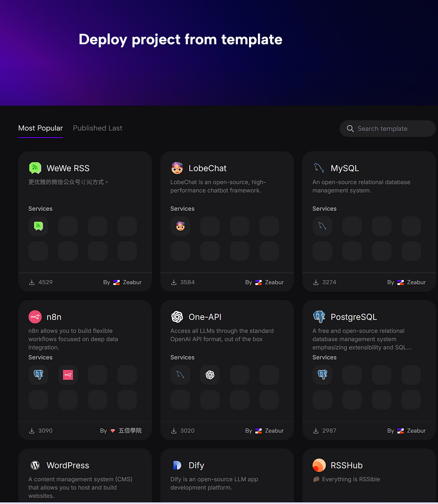Select WeWe RSS service icon under Services
438x504 pixels.
pos(38,226)
